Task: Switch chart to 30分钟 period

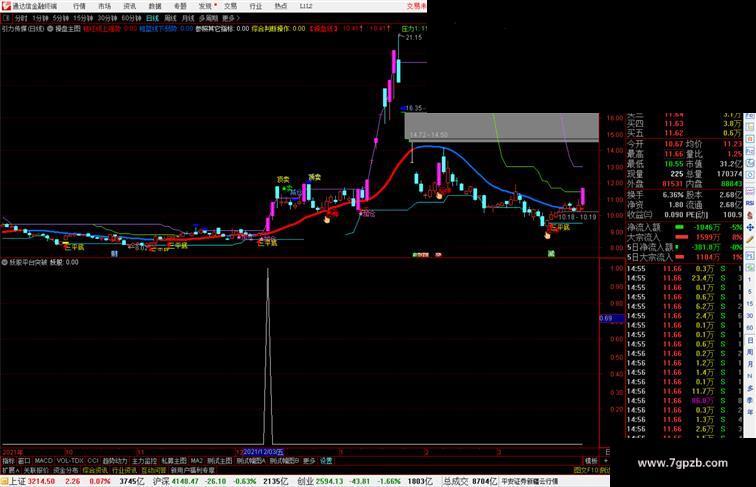Action: coord(107,18)
